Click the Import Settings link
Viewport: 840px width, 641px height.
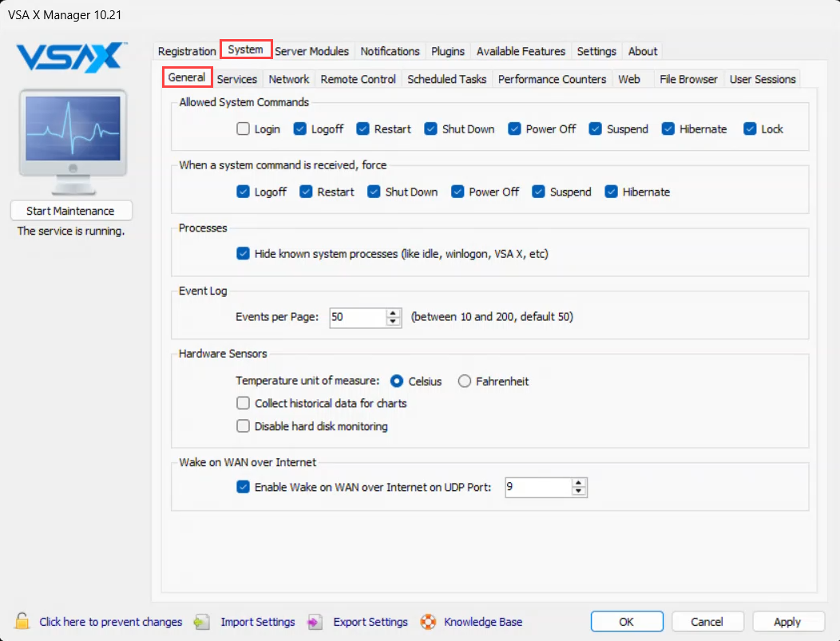point(258,622)
